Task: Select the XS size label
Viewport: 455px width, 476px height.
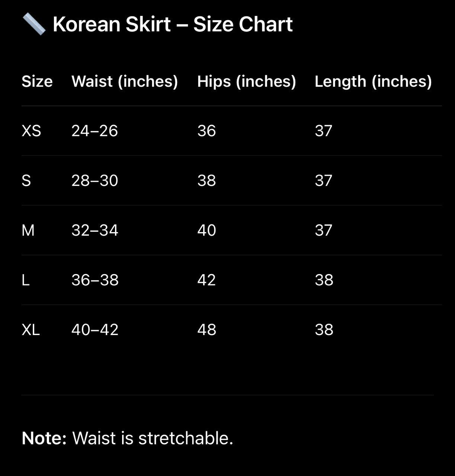Action: (31, 131)
